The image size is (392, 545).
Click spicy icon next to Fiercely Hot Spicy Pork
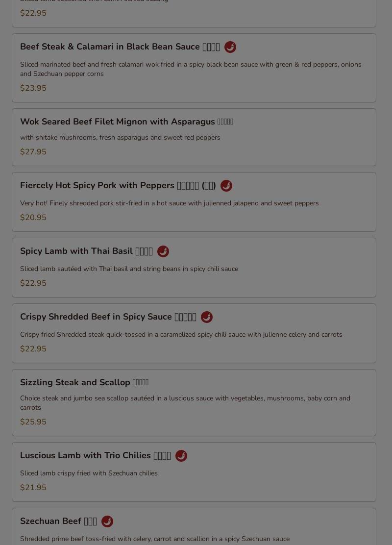pos(226,186)
